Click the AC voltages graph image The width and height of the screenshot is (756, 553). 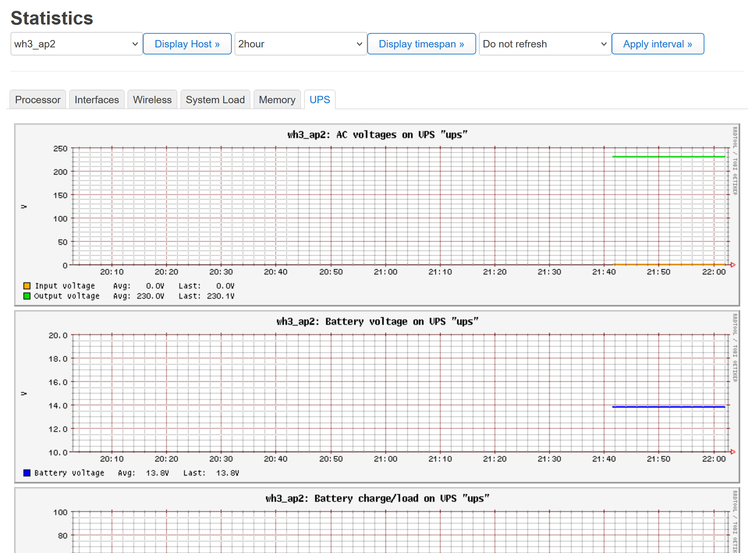tap(377, 214)
